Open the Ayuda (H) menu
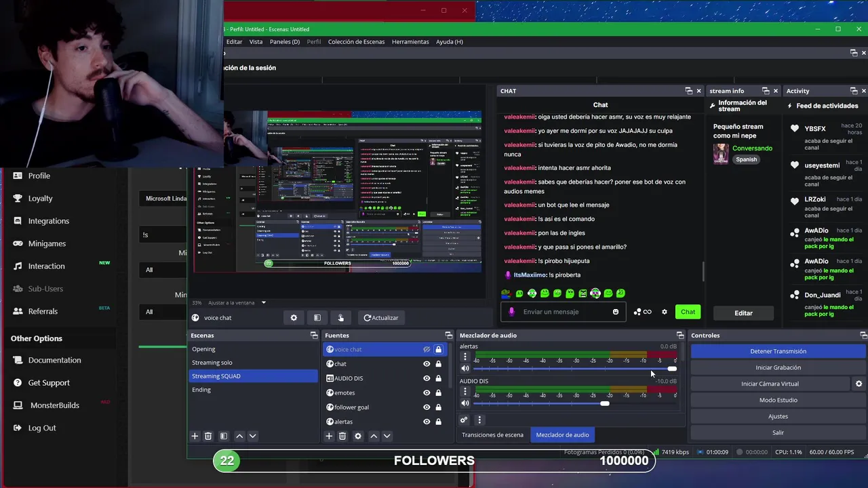Screen dimensions: 868x488 coord(450,41)
